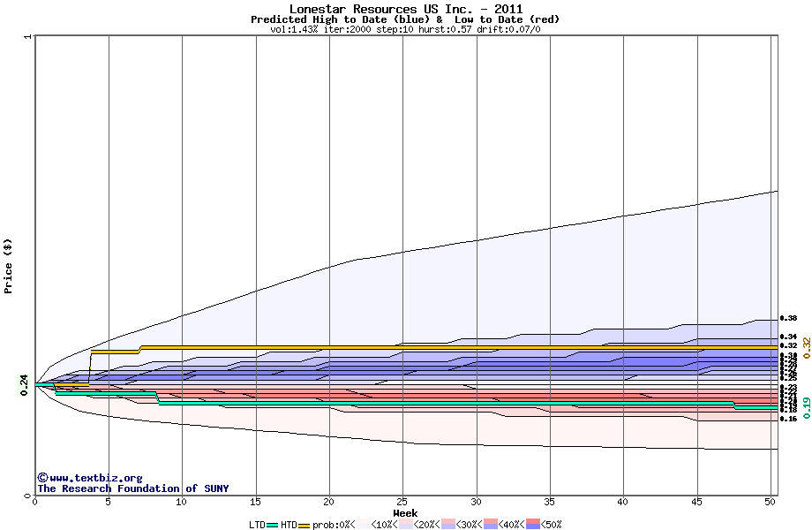Image resolution: width=812 pixels, height=530 pixels.
Task: Click 'The Research Foundation of SUNY' text
Action: [x=133, y=488]
